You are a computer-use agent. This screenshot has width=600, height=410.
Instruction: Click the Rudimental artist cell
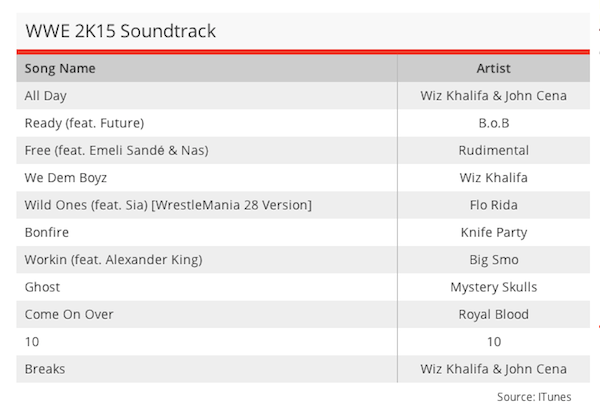click(493, 150)
